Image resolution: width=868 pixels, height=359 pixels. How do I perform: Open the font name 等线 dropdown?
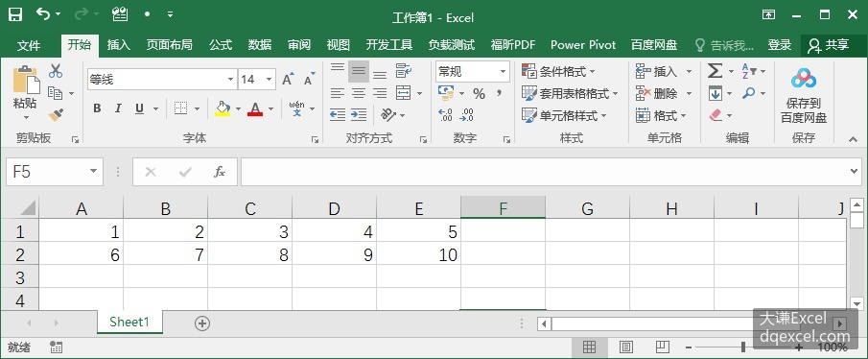click(x=231, y=80)
